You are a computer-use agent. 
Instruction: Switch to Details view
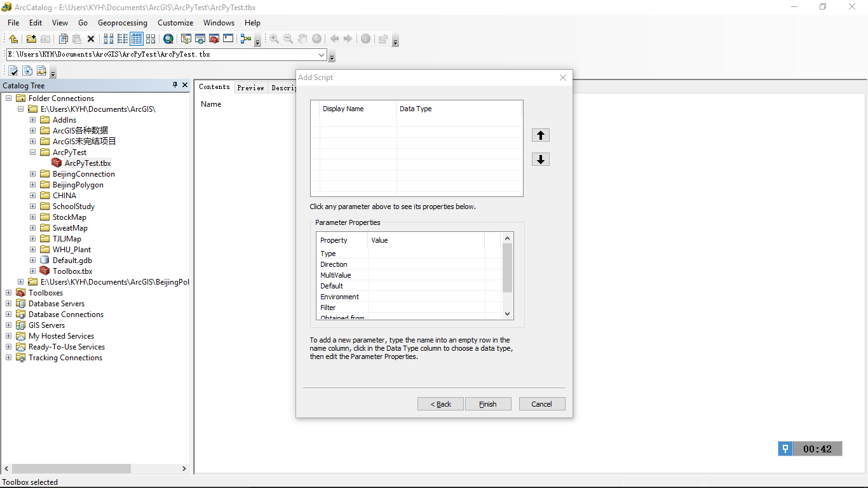click(x=137, y=39)
